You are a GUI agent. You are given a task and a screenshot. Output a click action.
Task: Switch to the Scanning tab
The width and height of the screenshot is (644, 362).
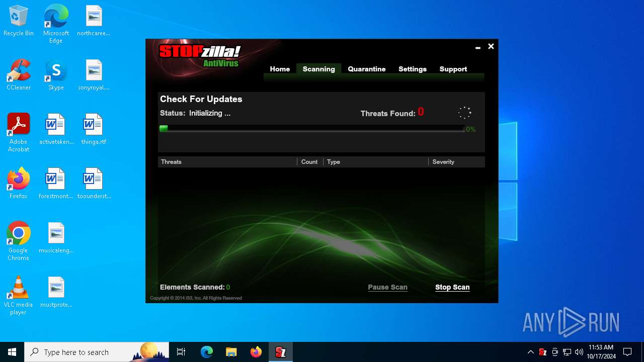pyautogui.click(x=318, y=69)
